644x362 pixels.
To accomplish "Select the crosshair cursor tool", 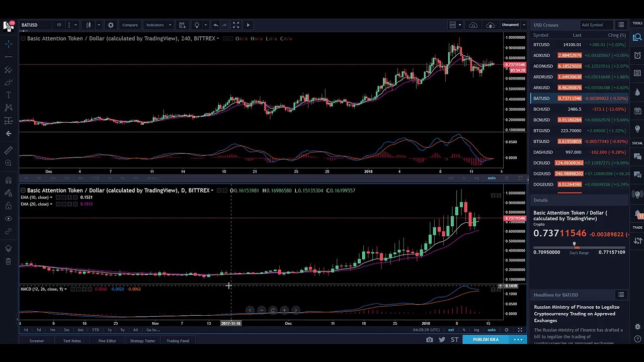I will [x=9, y=44].
